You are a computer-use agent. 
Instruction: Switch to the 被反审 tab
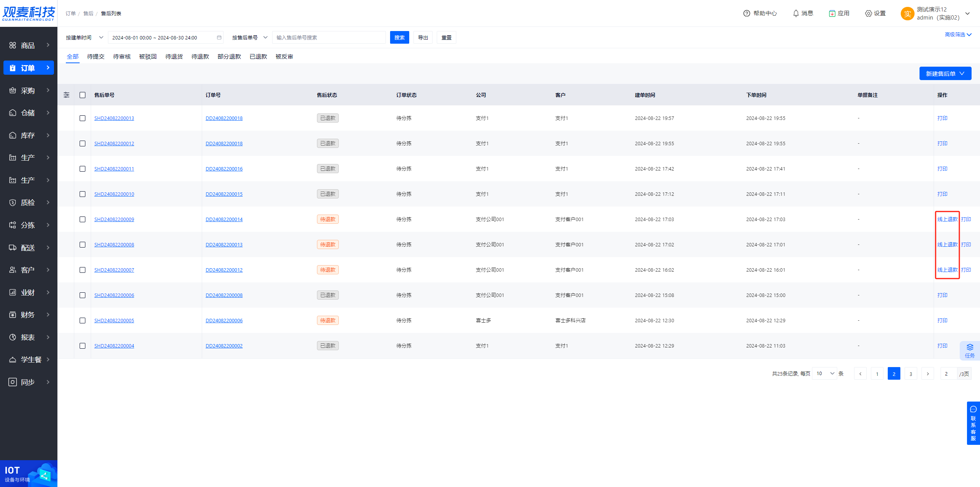(x=284, y=57)
